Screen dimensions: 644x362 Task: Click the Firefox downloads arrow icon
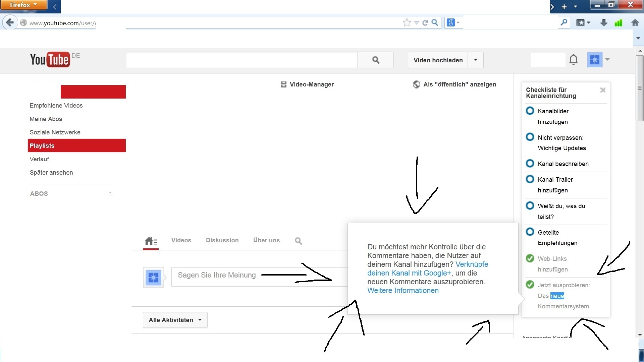pyautogui.click(x=603, y=23)
